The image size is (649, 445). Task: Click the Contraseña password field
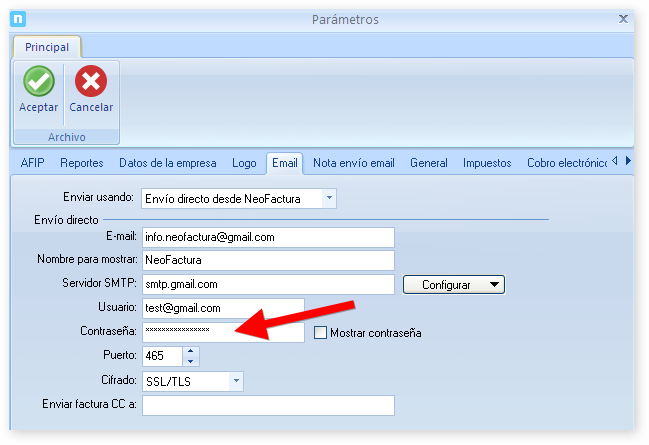(222, 333)
